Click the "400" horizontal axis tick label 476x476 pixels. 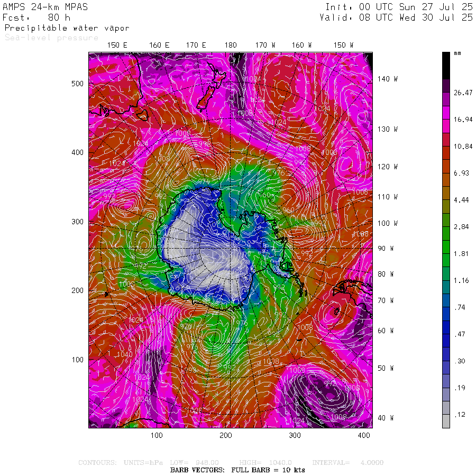364,435
